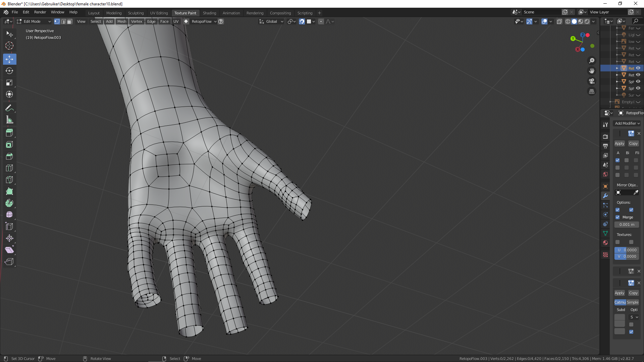Screen dimensions: 644x362
Task: Select the Move tool in toolbar
Action: point(9,59)
